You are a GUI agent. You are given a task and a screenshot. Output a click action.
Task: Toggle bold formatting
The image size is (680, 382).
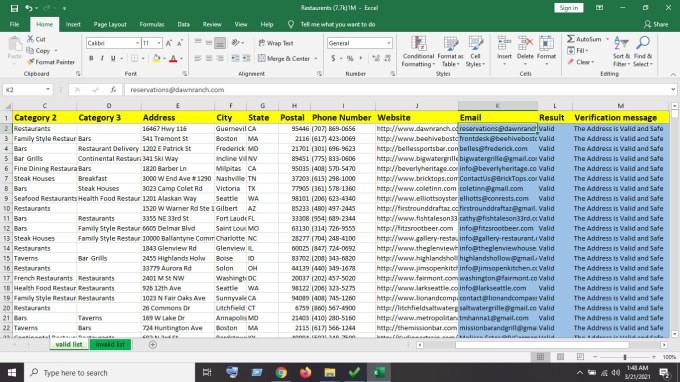[x=91, y=58]
